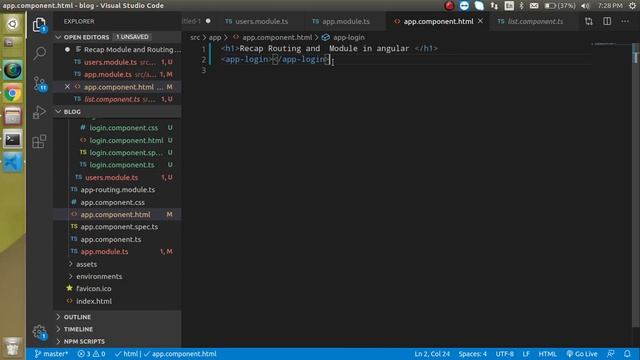Click Visual Studio Code dock icon

(x=13, y=162)
